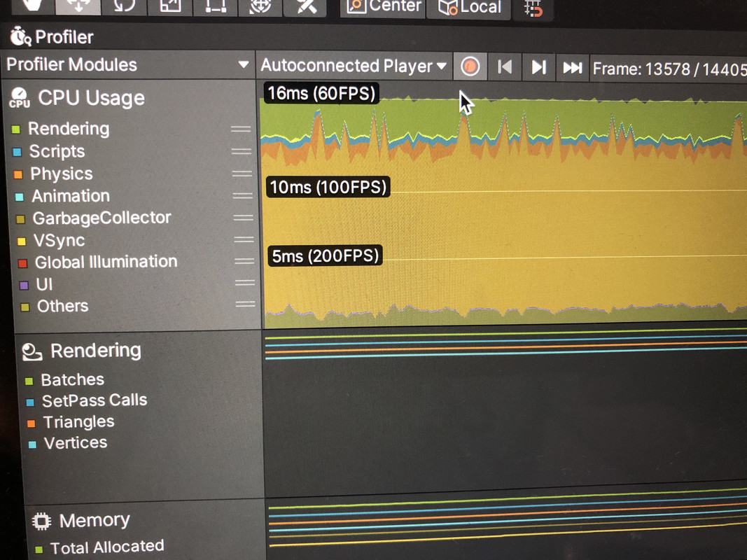Click the 16ms (60FPS) chart label

pyautogui.click(x=321, y=93)
